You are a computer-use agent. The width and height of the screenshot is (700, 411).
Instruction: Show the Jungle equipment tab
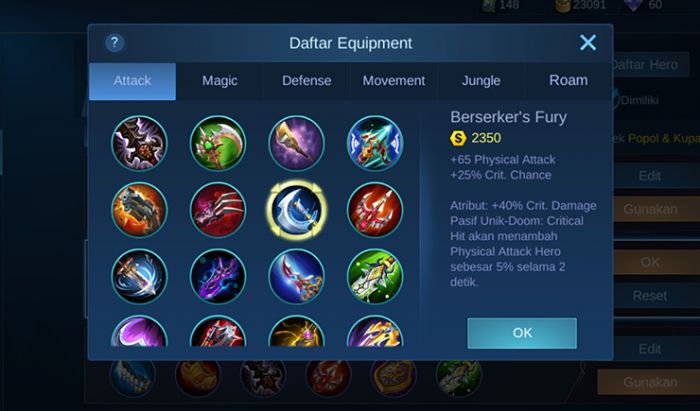point(481,81)
